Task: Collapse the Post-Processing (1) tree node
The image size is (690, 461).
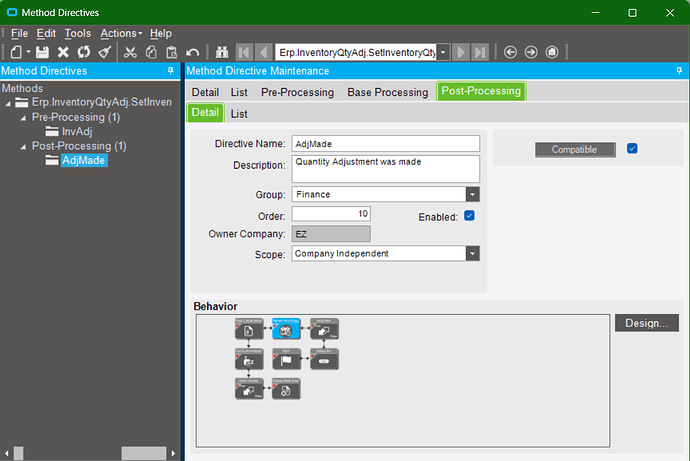Action: tap(23, 147)
